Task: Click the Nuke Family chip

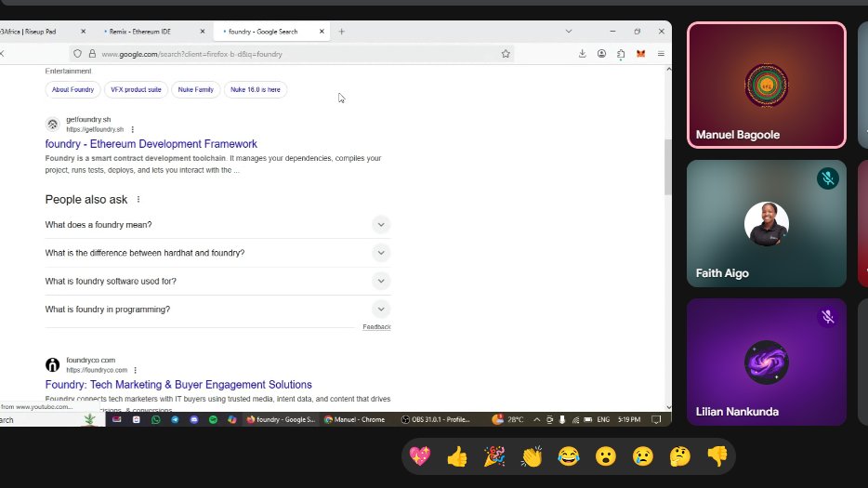Action: coord(195,90)
